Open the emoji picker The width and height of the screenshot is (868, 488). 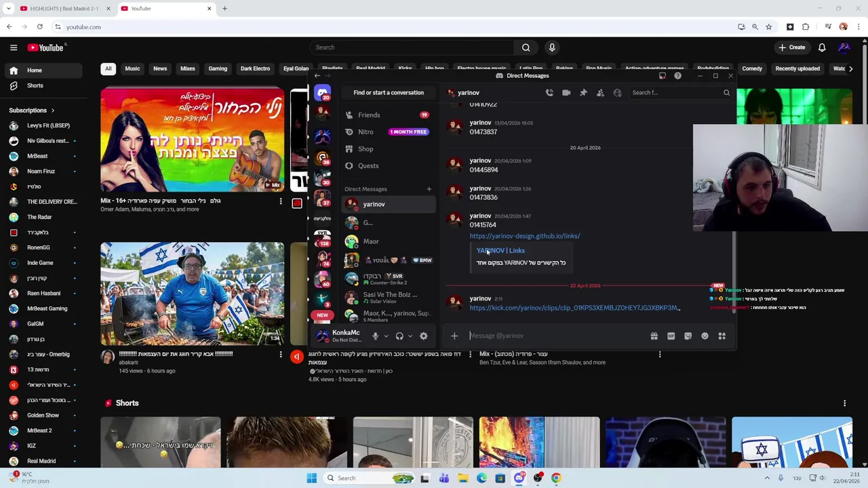point(705,336)
